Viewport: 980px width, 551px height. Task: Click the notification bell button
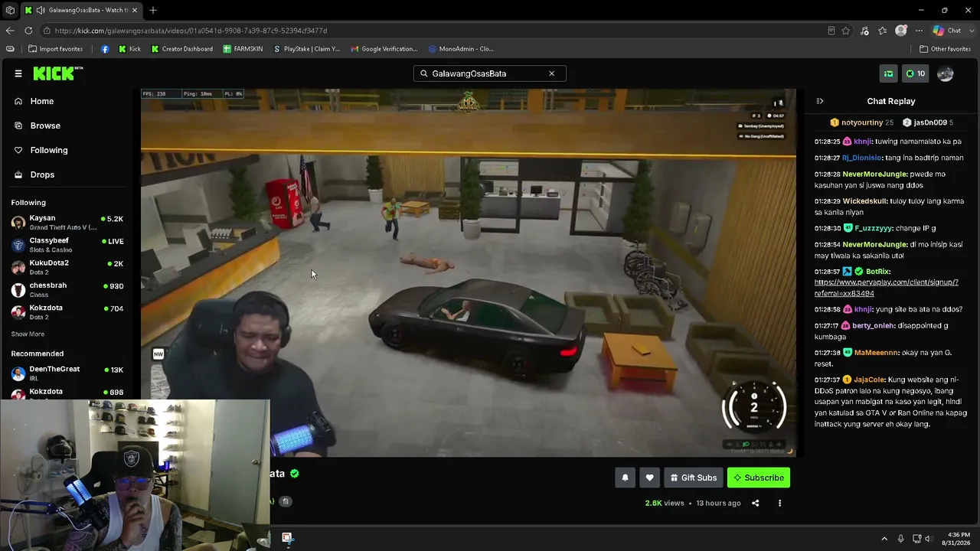tap(625, 478)
